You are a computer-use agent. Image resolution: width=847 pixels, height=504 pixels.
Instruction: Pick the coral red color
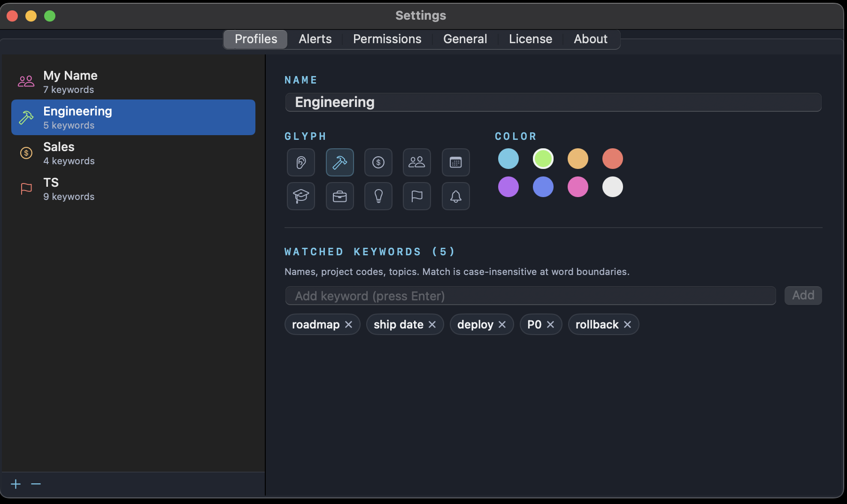(613, 159)
